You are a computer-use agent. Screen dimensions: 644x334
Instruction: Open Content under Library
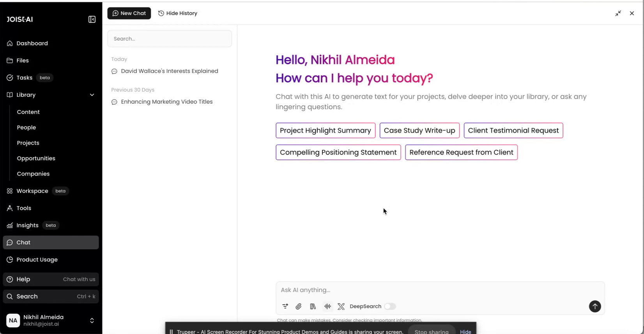[28, 112]
